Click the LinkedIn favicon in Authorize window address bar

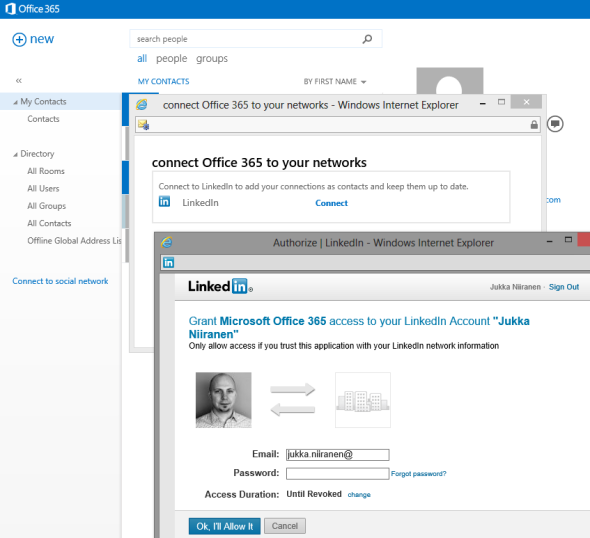click(169, 263)
